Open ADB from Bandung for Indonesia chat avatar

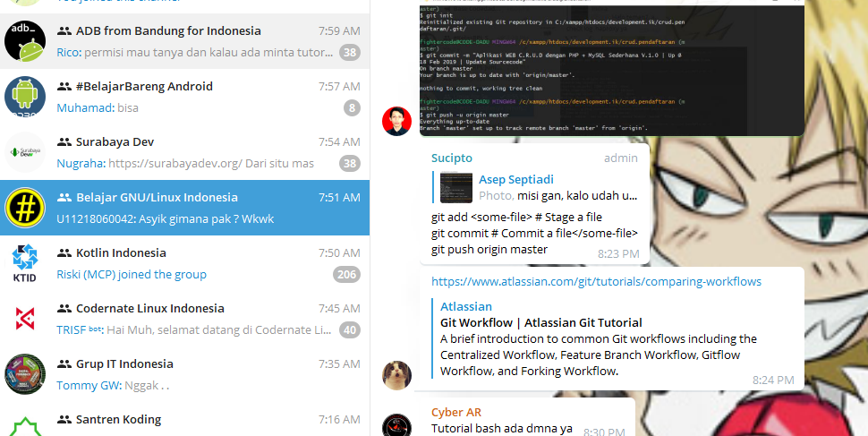(25, 41)
